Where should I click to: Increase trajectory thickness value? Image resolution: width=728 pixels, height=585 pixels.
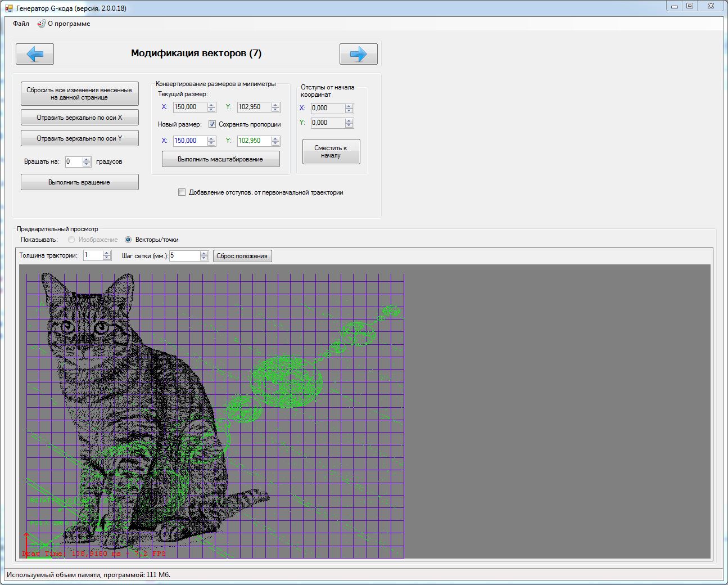pyautogui.click(x=107, y=253)
